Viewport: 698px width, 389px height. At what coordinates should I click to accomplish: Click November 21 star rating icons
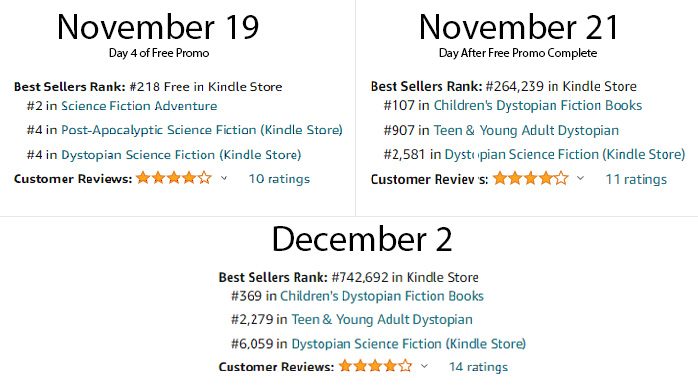pos(531,178)
